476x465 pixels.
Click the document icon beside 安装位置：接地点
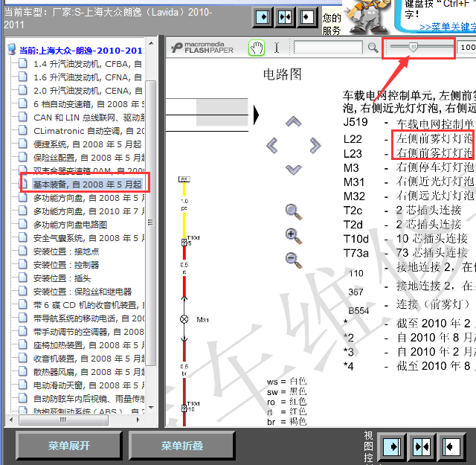[22, 251]
